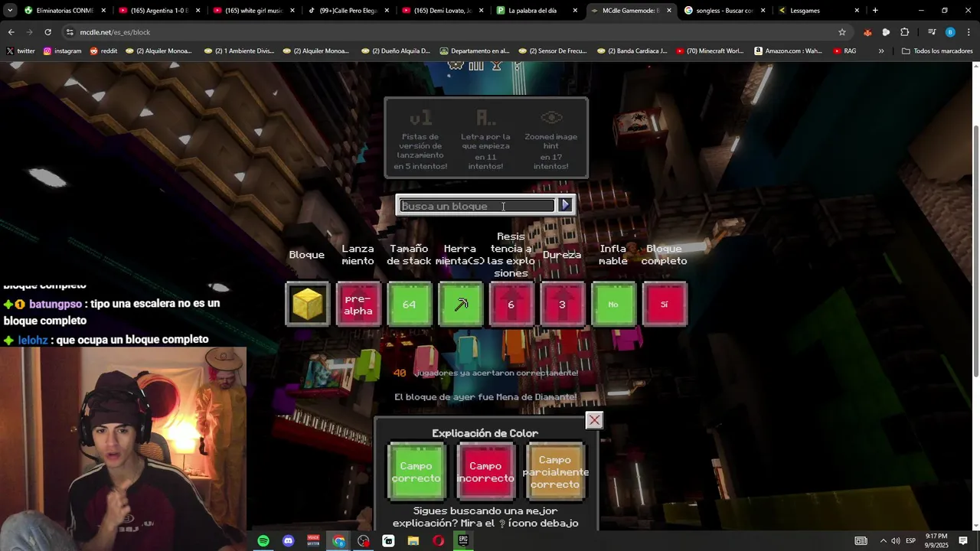
Task: Click the blast resistance 6 tile
Action: 511,304
